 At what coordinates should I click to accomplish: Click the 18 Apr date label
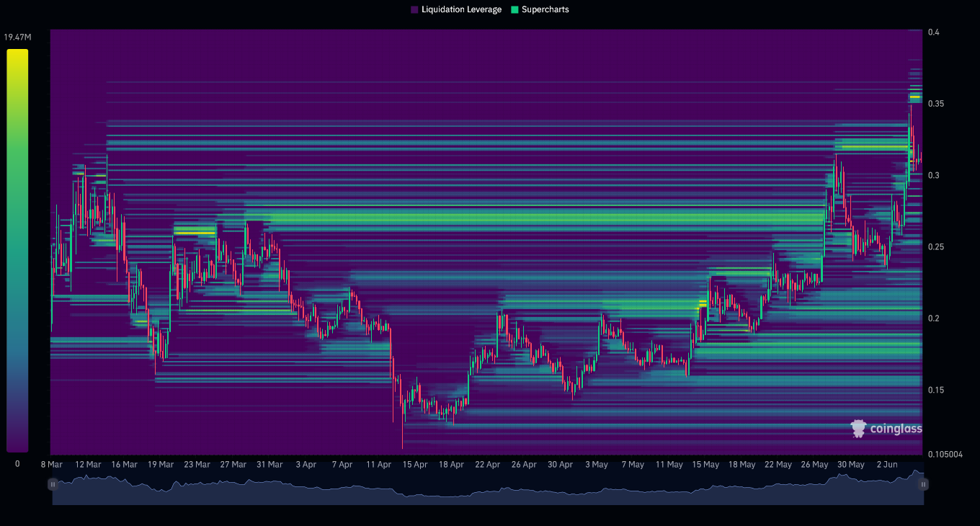tap(451, 465)
